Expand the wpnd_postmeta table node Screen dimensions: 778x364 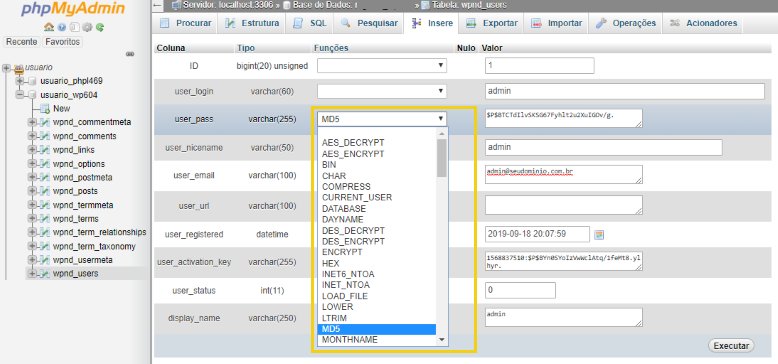click(32, 178)
